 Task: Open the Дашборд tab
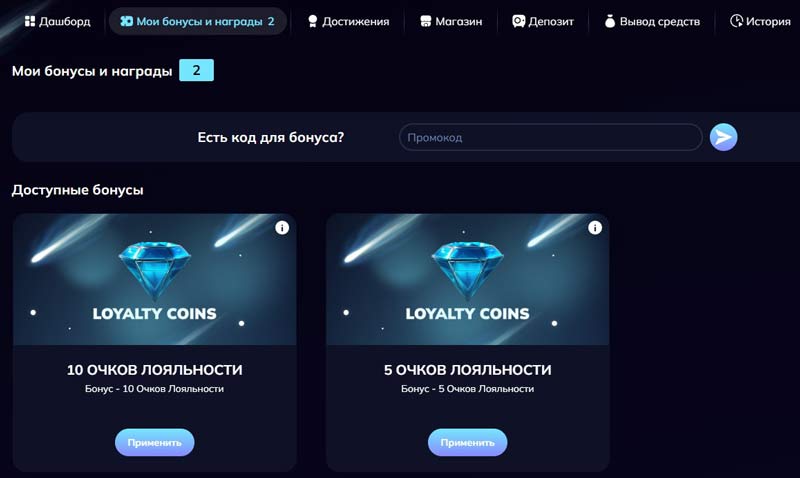(x=56, y=21)
